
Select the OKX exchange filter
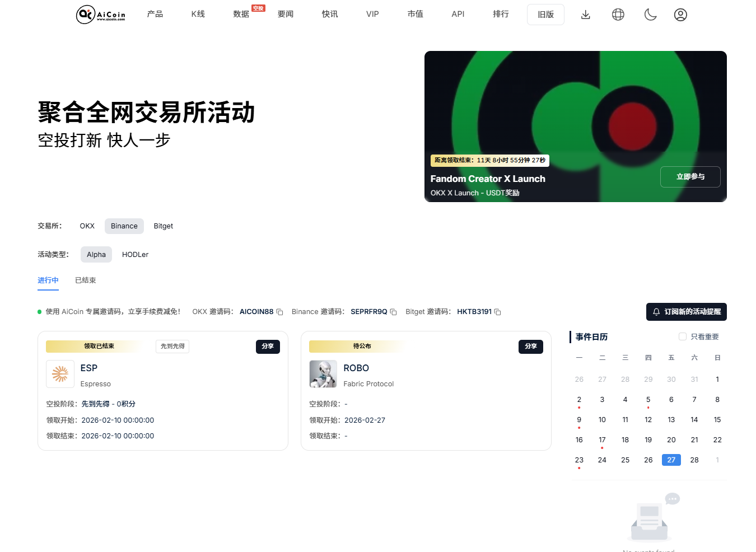[x=87, y=226]
